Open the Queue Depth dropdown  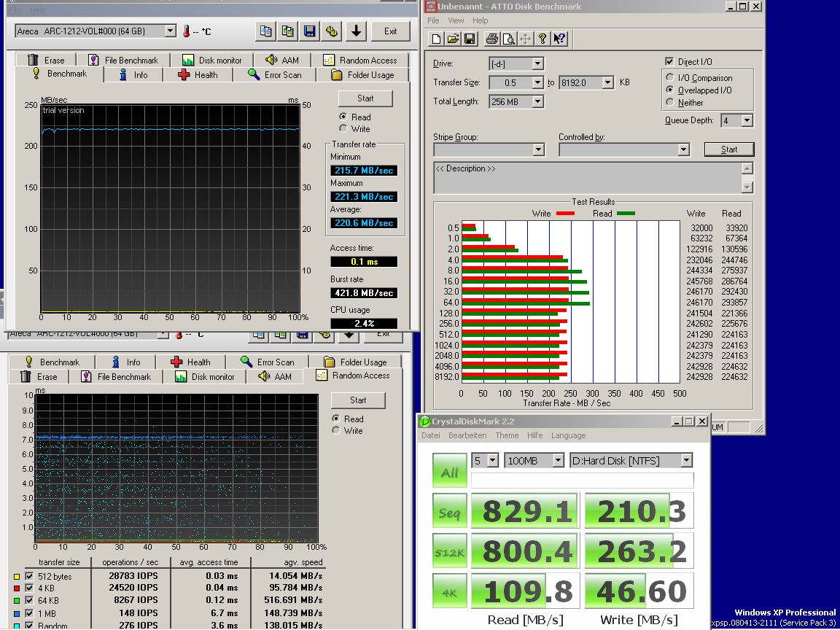747,121
